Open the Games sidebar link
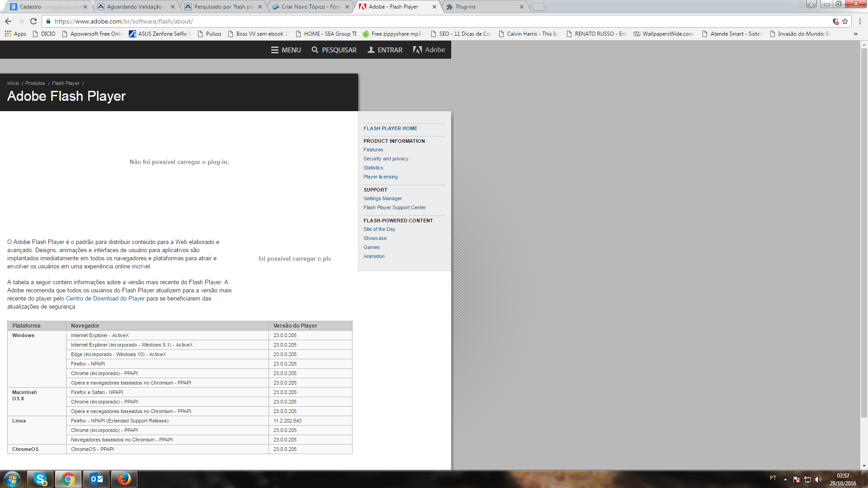The image size is (868, 488). 371,247
